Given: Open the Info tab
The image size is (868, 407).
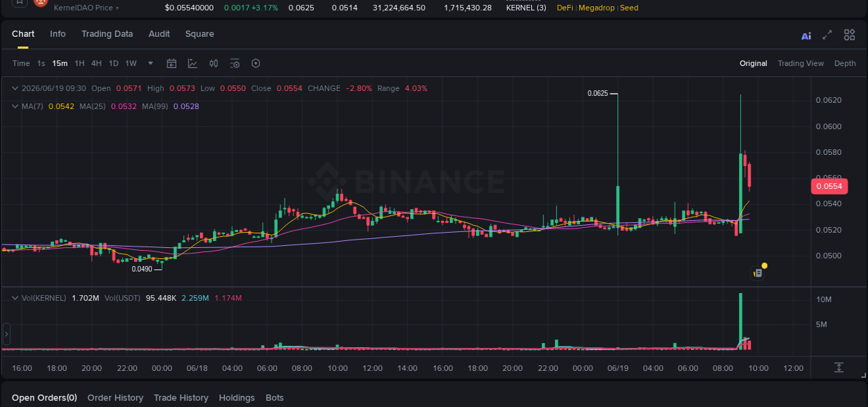Looking at the screenshot, I should pos(58,34).
